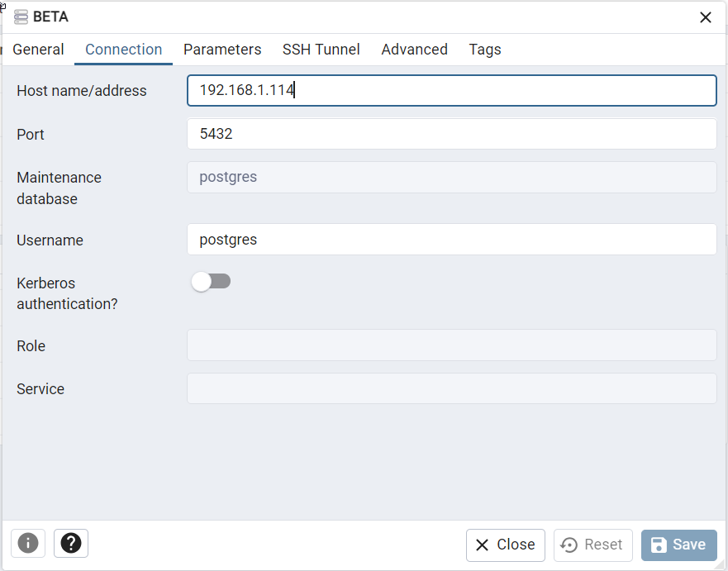Image resolution: width=728 pixels, height=571 pixels.
Task: Click in the Host name/address field
Action: click(x=451, y=91)
